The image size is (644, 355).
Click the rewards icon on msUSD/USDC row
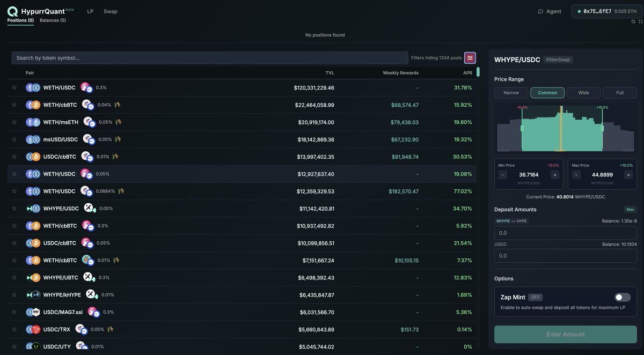[118, 139]
